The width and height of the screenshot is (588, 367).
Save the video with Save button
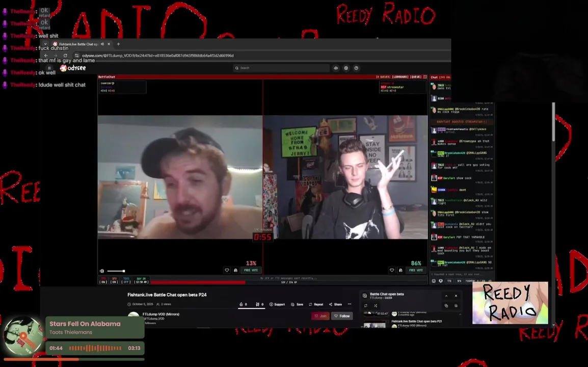pos(297,304)
